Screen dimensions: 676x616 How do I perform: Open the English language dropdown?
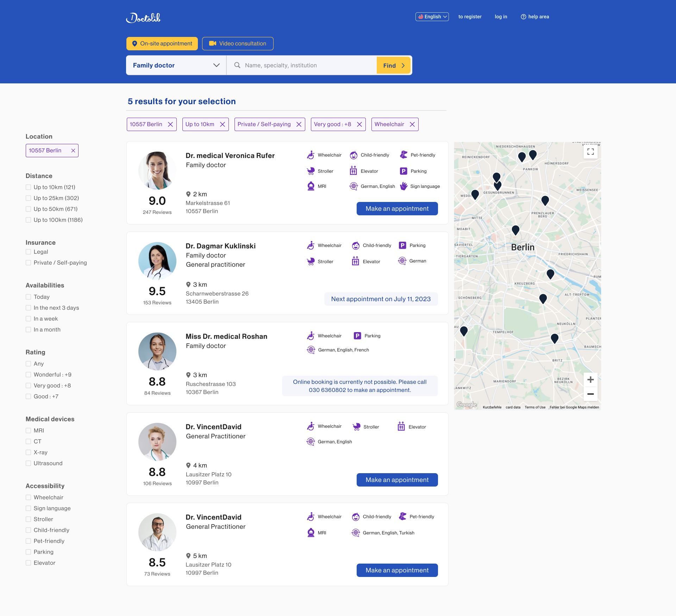click(432, 17)
